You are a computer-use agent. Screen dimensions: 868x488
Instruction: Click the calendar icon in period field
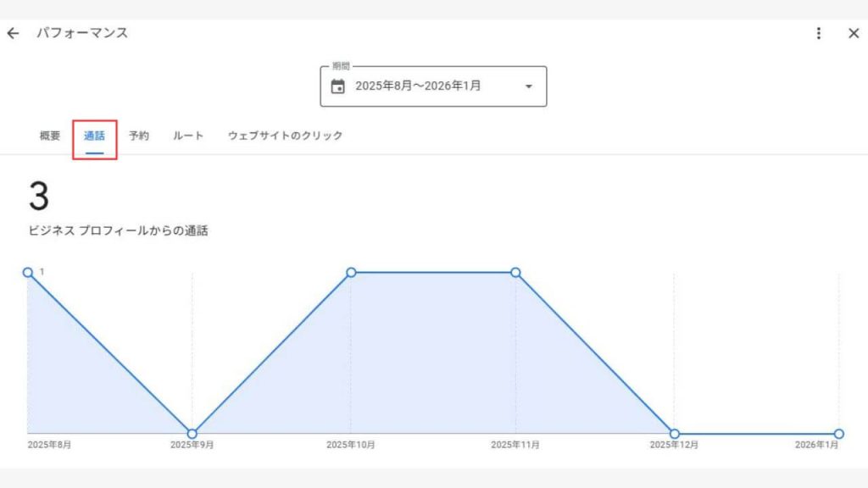click(x=337, y=86)
